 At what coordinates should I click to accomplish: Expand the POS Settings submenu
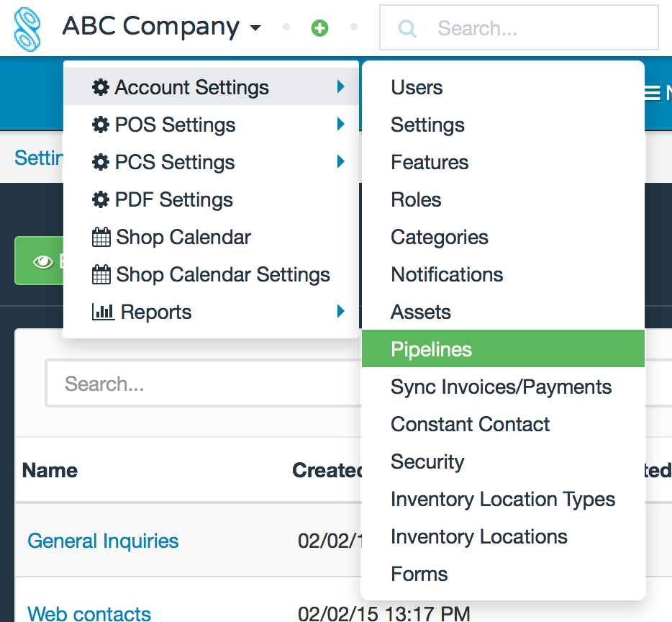[x=176, y=124]
